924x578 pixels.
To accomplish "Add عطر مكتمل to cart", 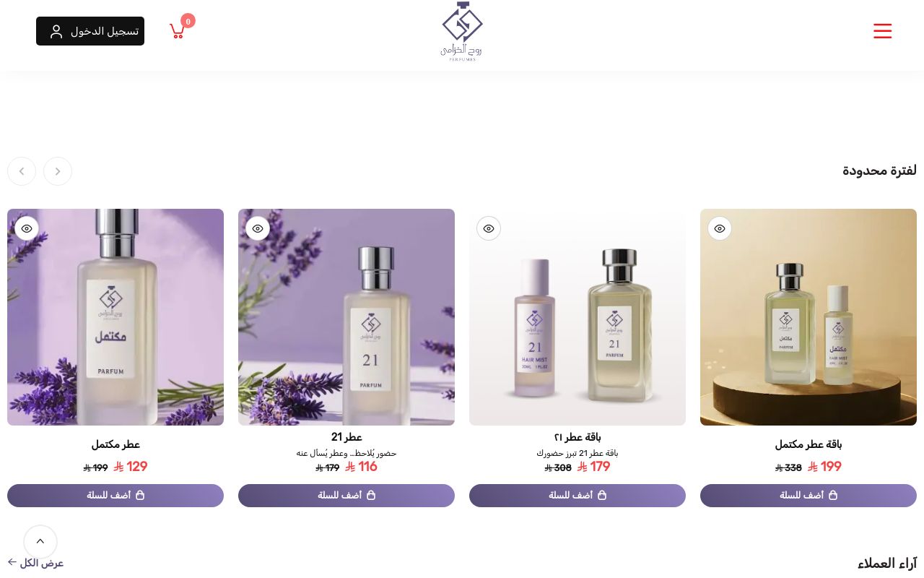I will (115, 496).
